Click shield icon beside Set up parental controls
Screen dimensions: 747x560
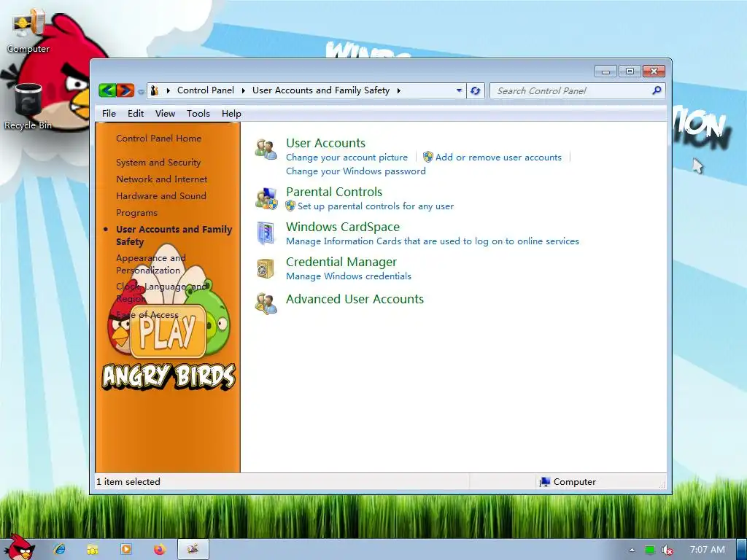pyautogui.click(x=290, y=206)
